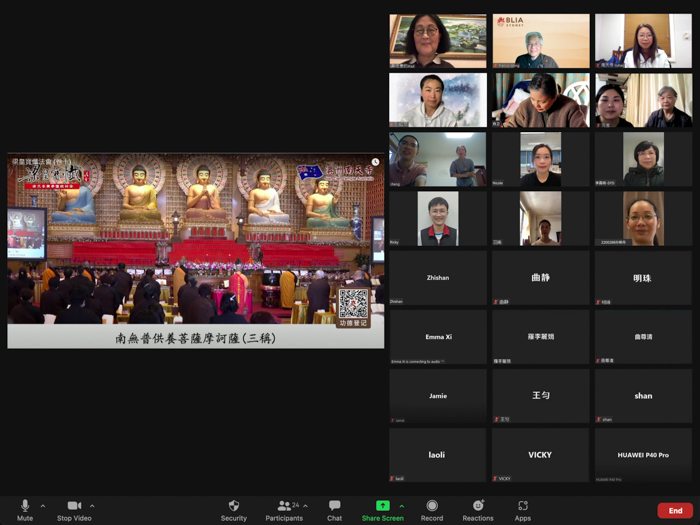Click the QR code in shared video
700x525 pixels.
click(353, 304)
